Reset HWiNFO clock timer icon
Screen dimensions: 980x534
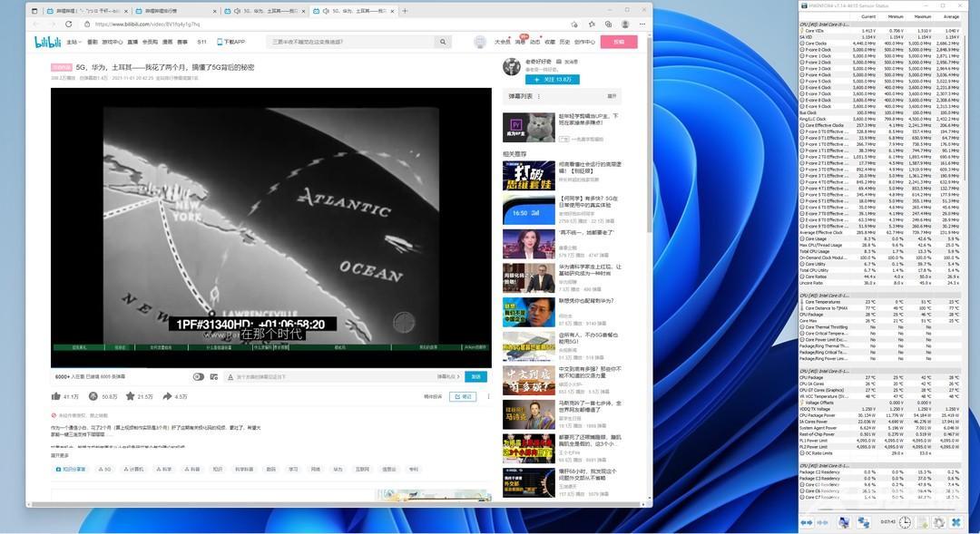click(906, 522)
